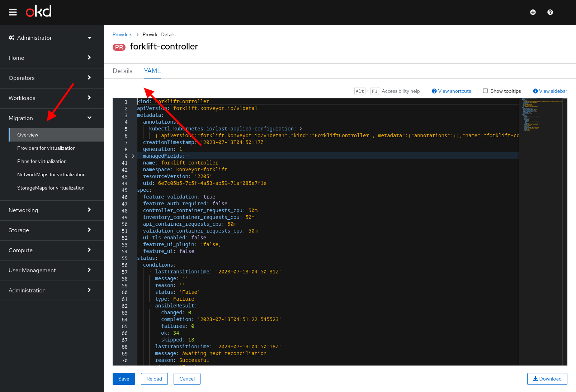Click the skipped: 18 line
This screenshot has width=576, height=392.
click(x=178, y=340)
